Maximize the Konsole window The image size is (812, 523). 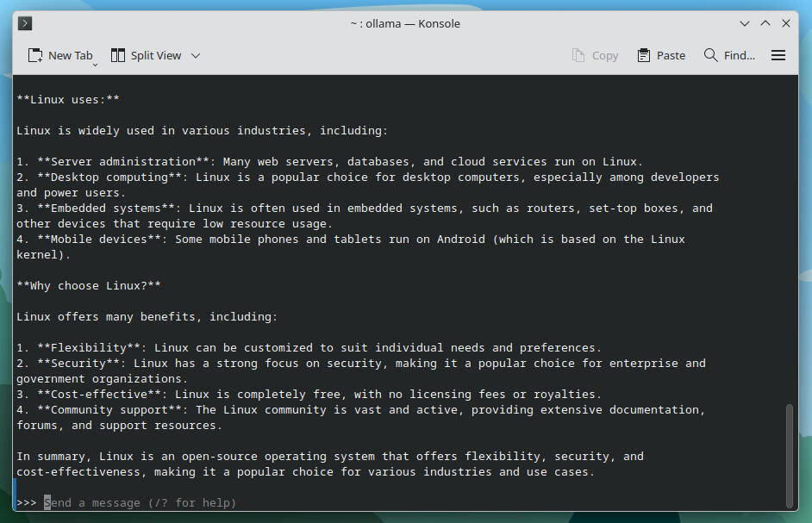765,23
